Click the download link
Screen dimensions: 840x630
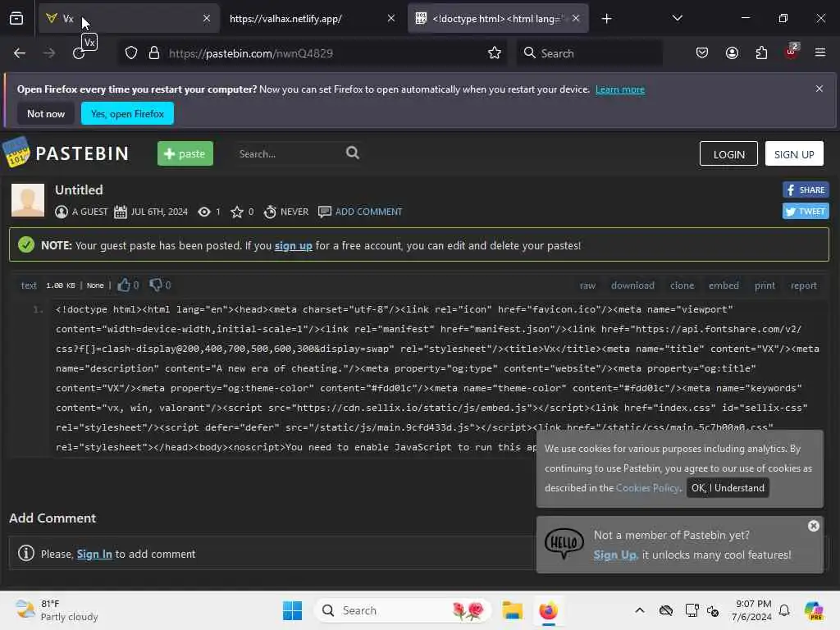pyautogui.click(x=632, y=285)
